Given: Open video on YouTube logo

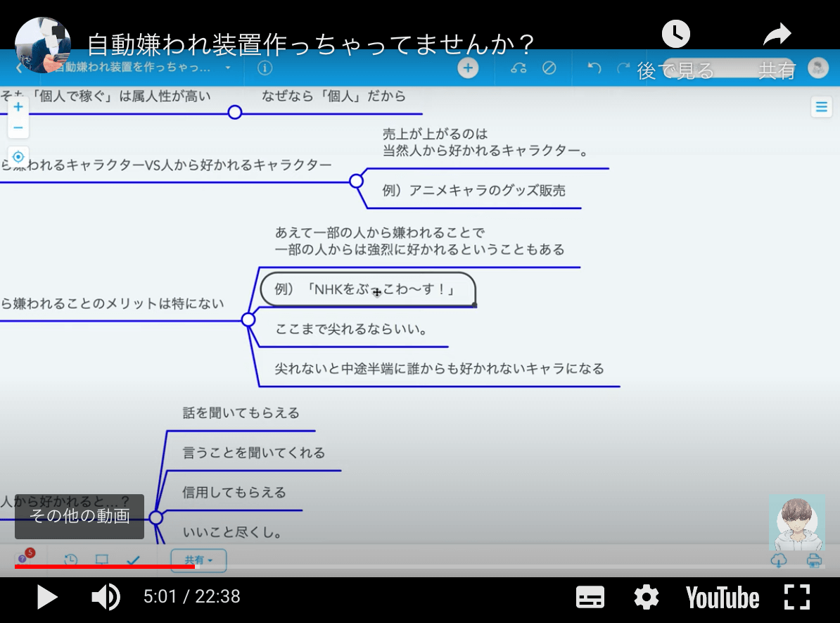Looking at the screenshot, I should 722,598.
